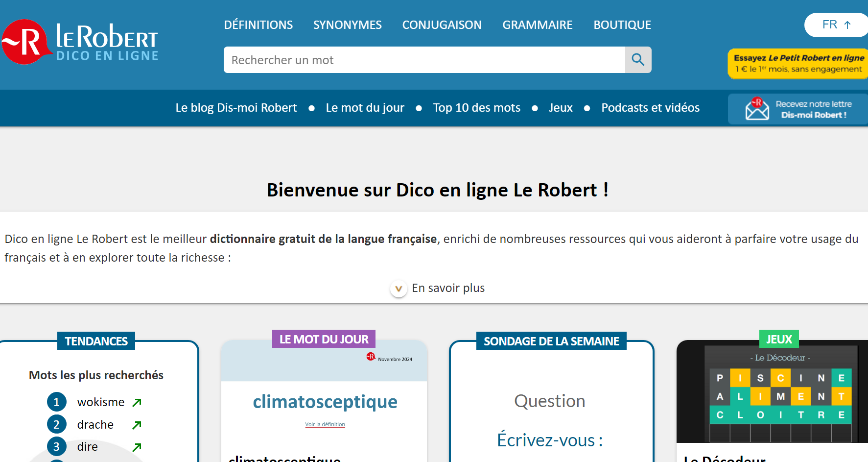Image resolution: width=868 pixels, height=462 pixels.
Task: Open the word wokisme
Action: pos(101,402)
